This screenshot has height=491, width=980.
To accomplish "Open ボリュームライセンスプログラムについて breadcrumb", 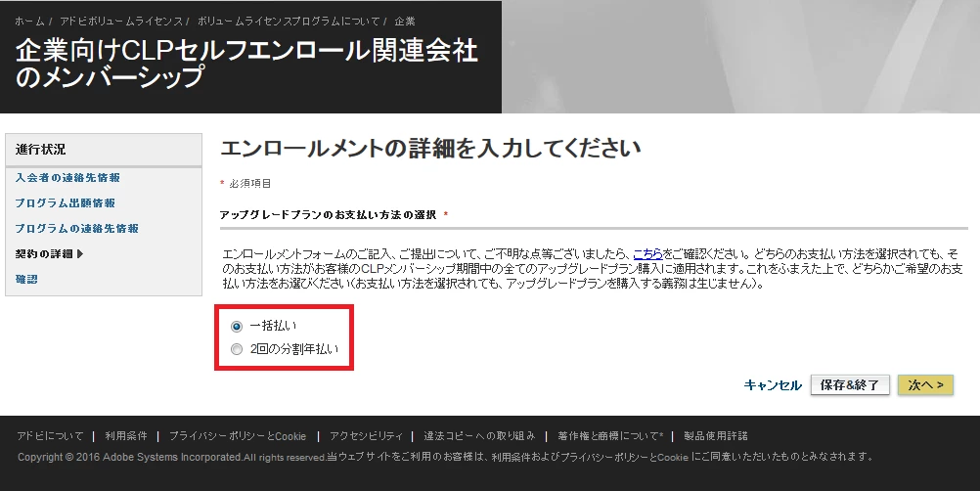I will (x=289, y=22).
